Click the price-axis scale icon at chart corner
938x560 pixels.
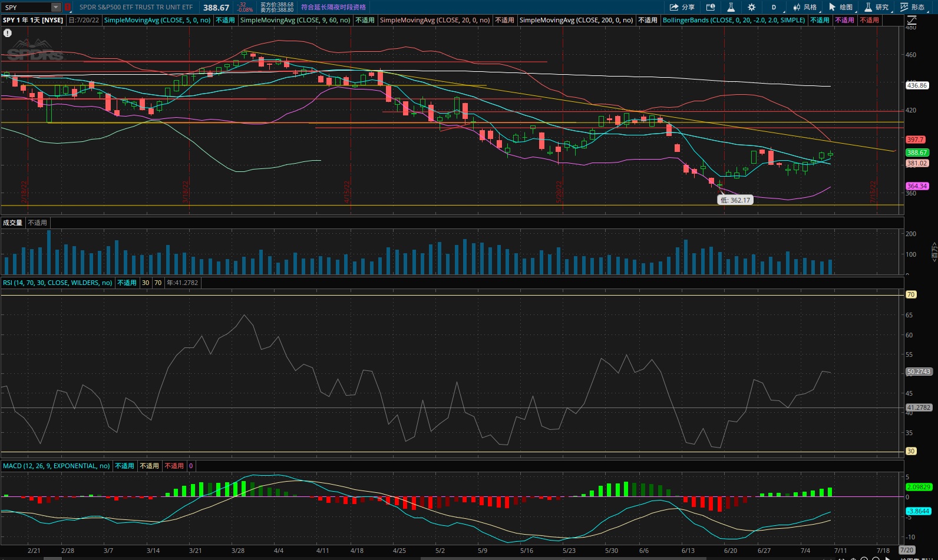pyautogui.click(x=911, y=20)
